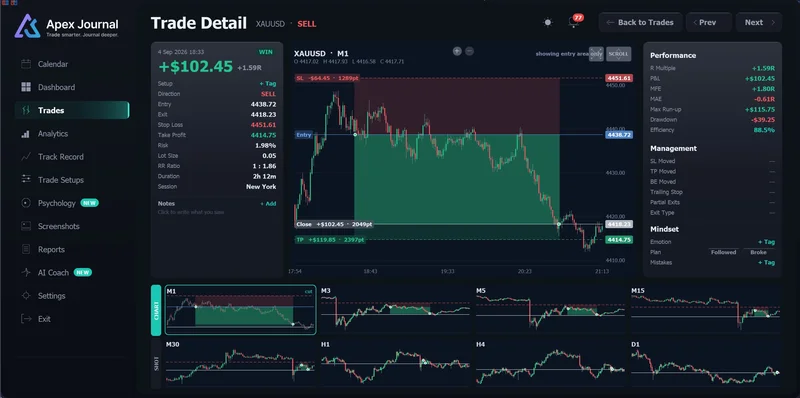This screenshot has height=398, width=800.
Task: Switch to the M5 timeframe thumbnail
Action: click(551, 310)
